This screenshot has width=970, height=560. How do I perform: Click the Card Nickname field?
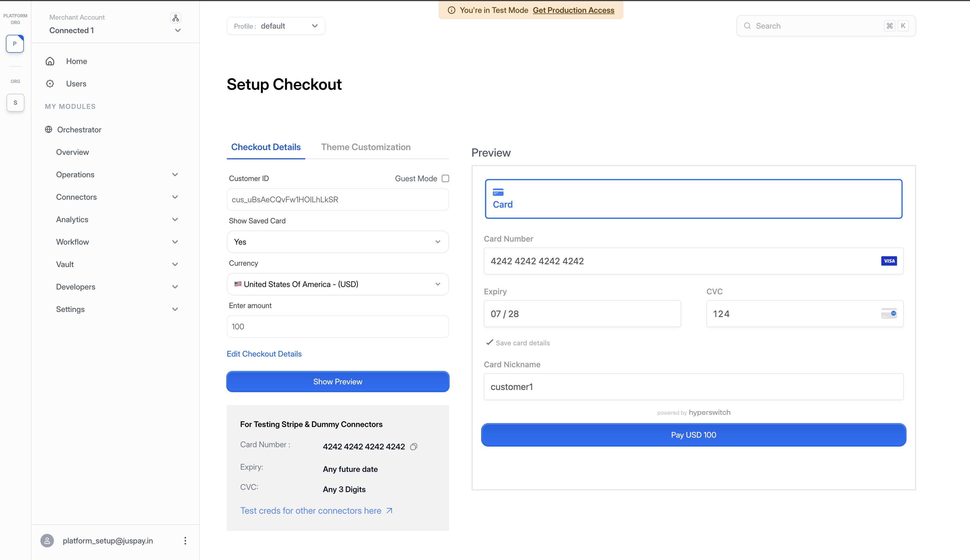[x=693, y=387]
